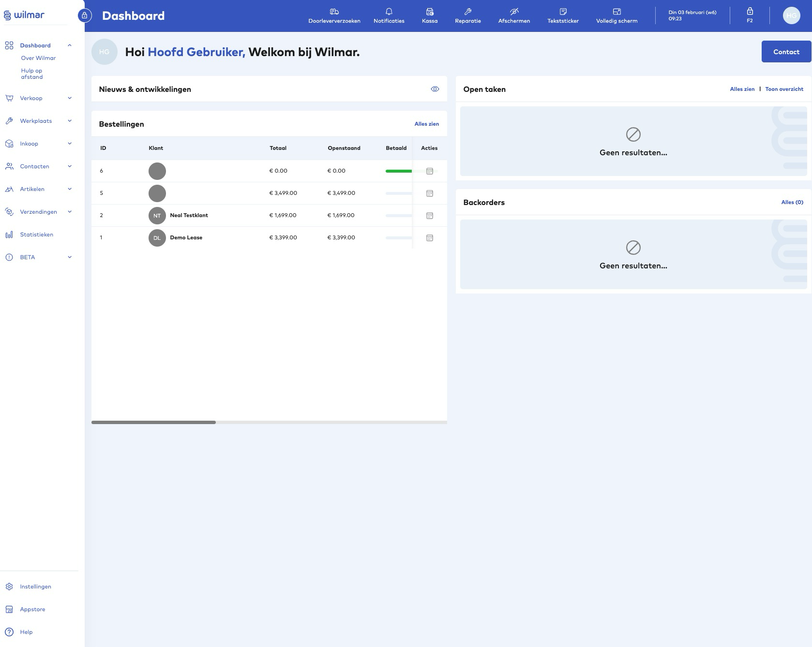Screen dimensions: 812x647
Task: Click calendar action icon for order 5
Action: click(429, 193)
